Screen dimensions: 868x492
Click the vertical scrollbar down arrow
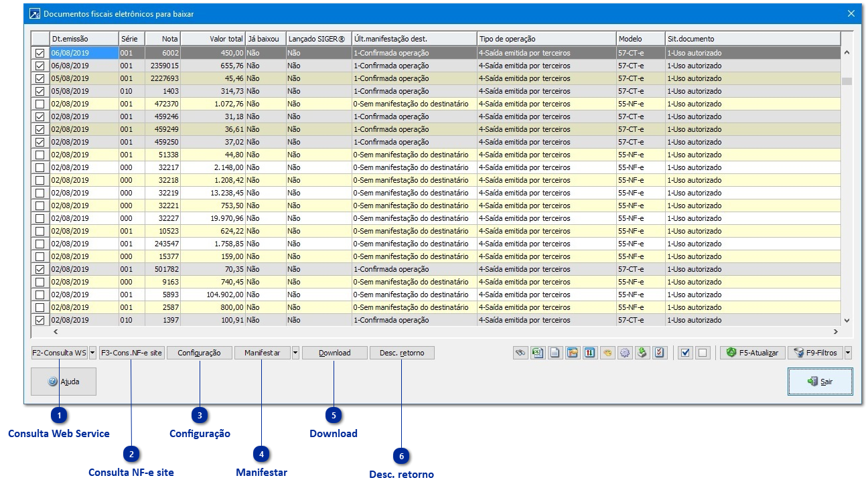847,321
